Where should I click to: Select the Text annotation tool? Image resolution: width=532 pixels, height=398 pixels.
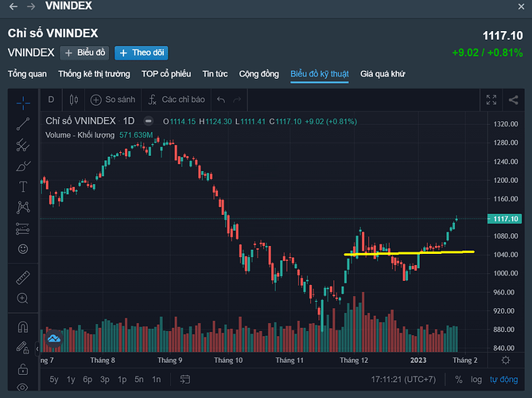23,187
